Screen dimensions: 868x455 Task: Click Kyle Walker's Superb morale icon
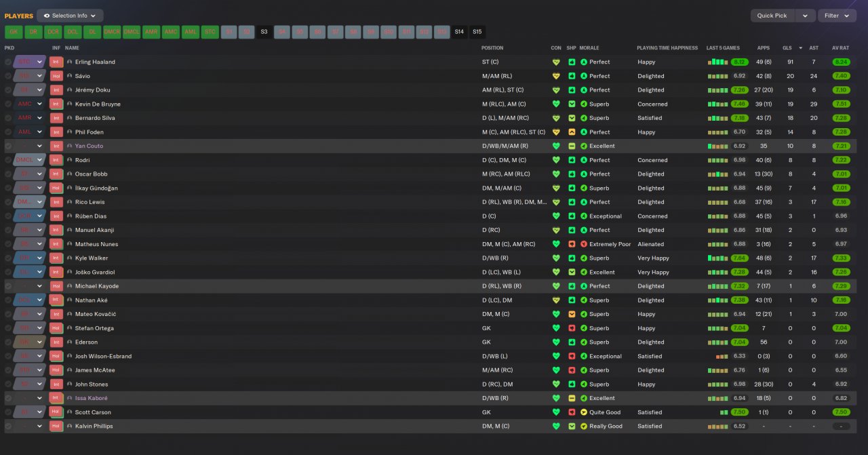click(584, 258)
